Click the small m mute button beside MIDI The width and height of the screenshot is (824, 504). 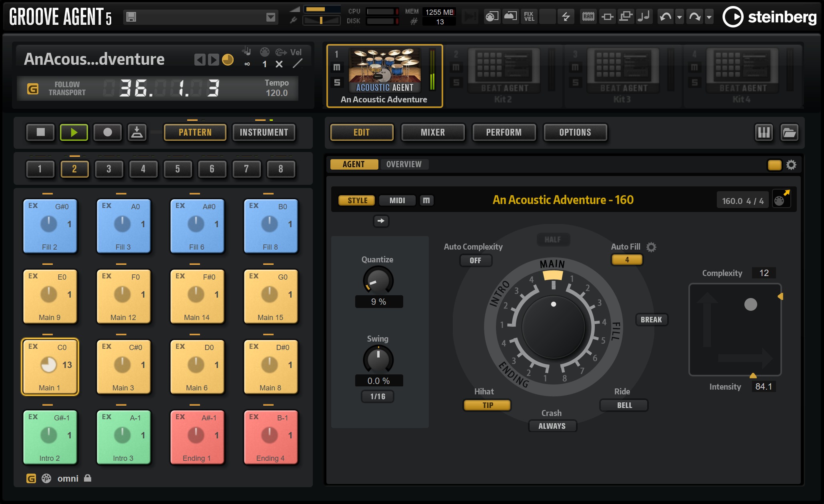426,200
